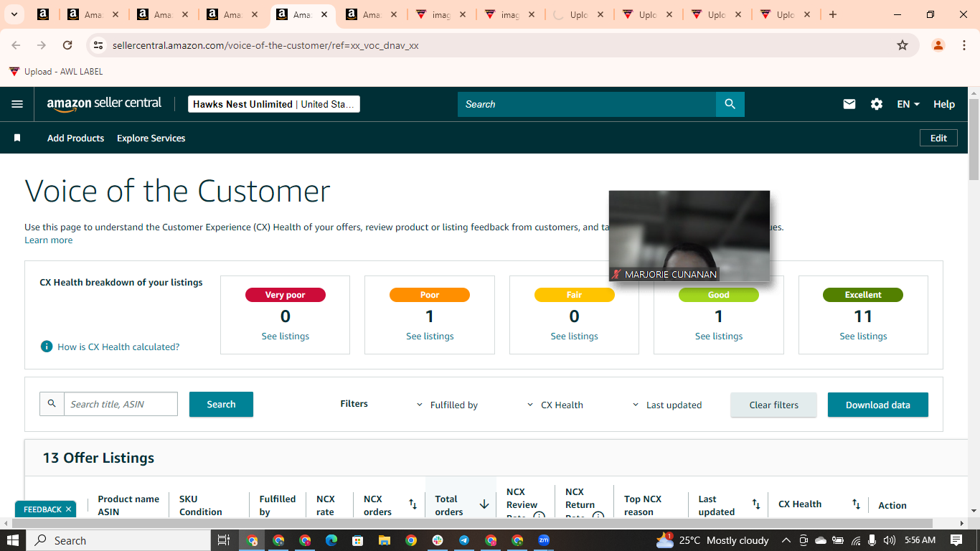Open new browser tab with plus
Image resolution: width=980 pixels, height=551 pixels.
pos(833,14)
